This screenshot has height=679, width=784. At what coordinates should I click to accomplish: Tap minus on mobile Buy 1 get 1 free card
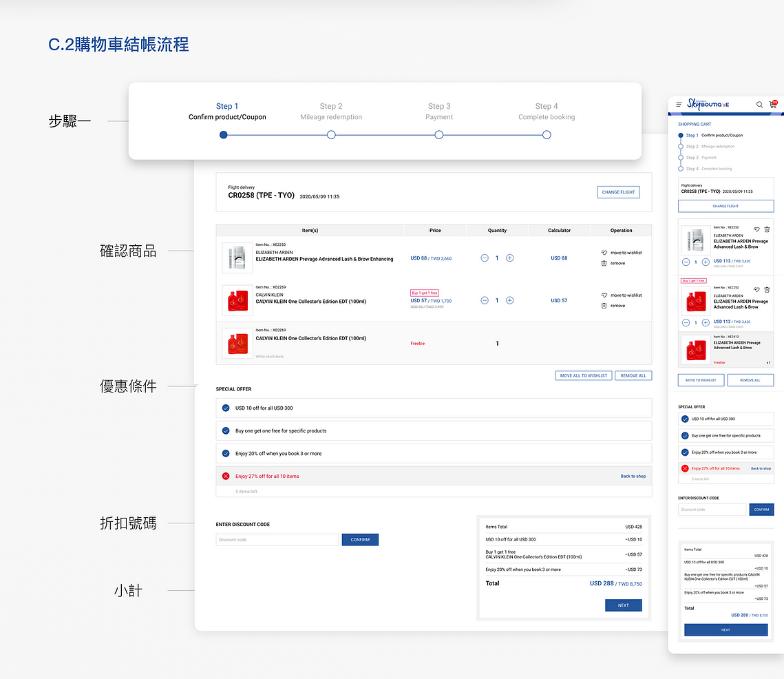686,323
